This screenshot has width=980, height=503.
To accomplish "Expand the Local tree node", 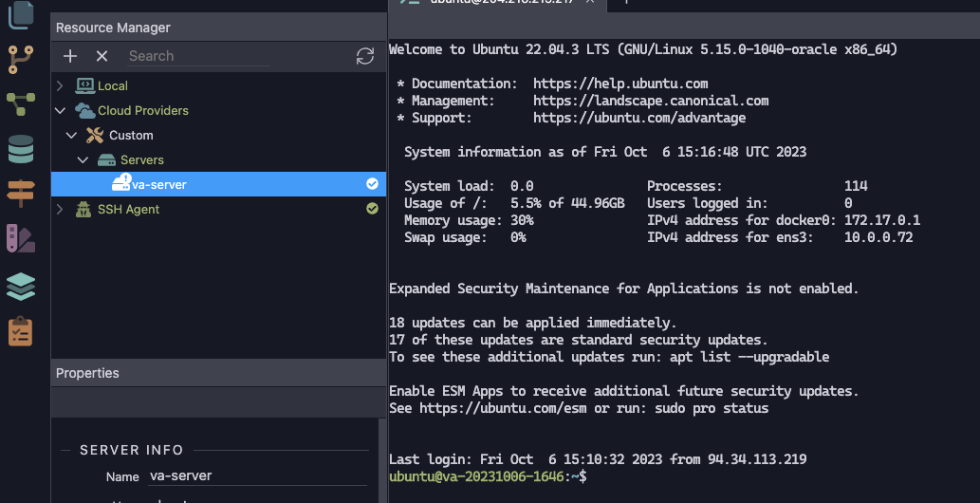I will pyautogui.click(x=60, y=85).
